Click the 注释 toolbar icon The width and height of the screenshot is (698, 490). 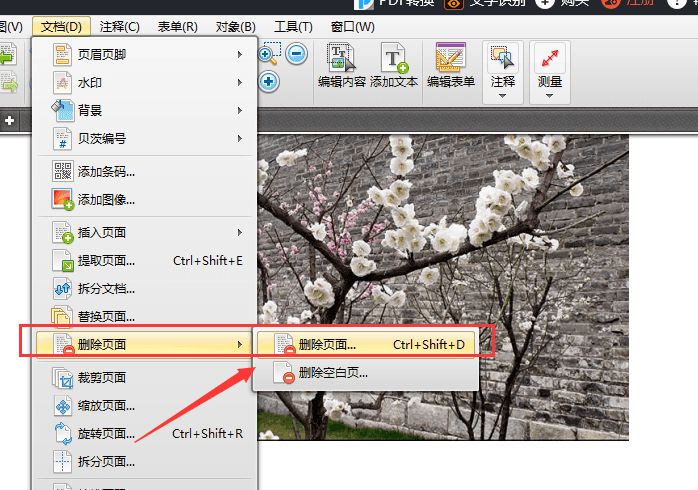pyautogui.click(x=503, y=57)
